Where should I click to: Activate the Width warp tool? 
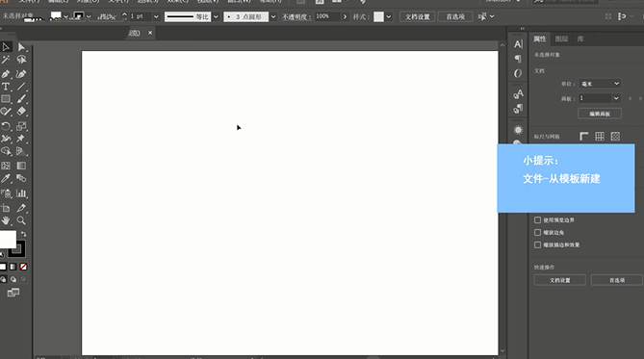point(6,139)
